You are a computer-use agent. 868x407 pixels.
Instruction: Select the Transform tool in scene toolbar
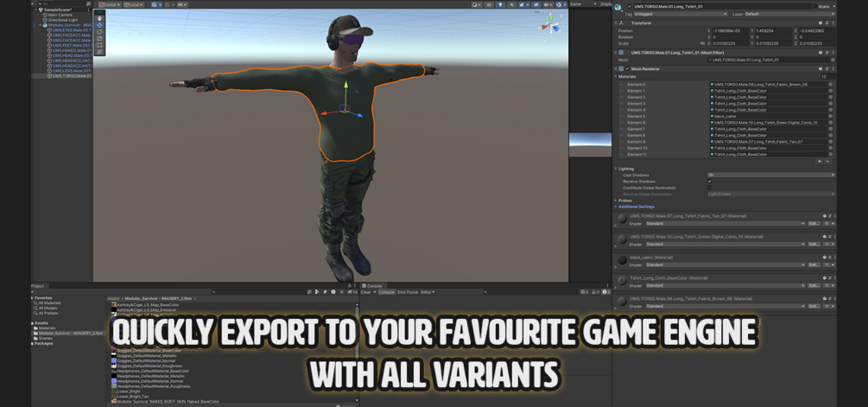pyautogui.click(x=99, y=52)
